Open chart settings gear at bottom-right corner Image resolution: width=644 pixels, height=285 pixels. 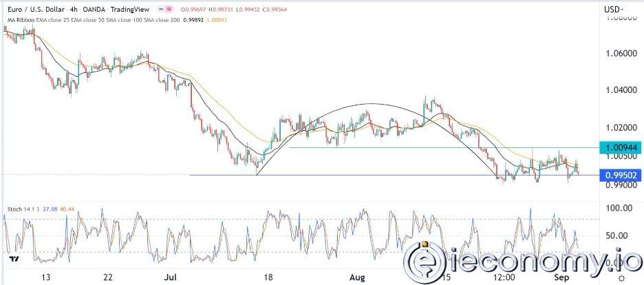621,277
